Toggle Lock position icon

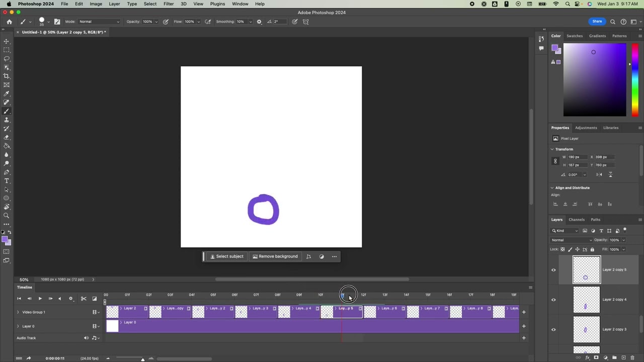[x=578, y=249]
